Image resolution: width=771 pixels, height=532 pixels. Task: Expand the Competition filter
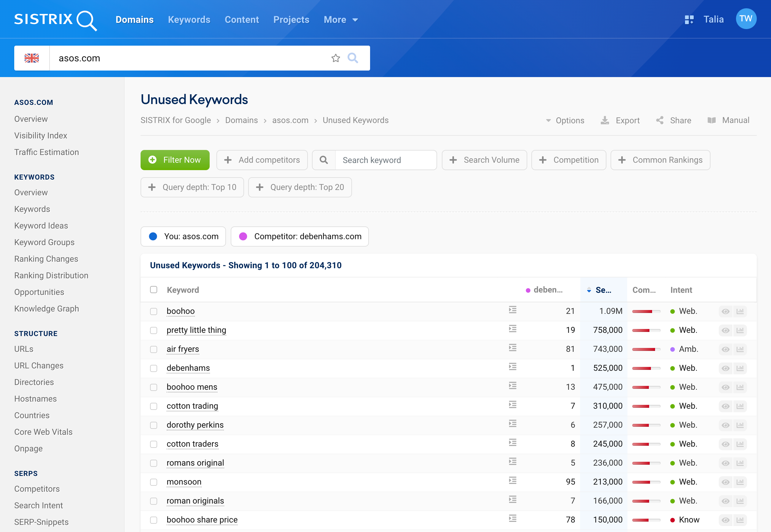tap(568, 160)
